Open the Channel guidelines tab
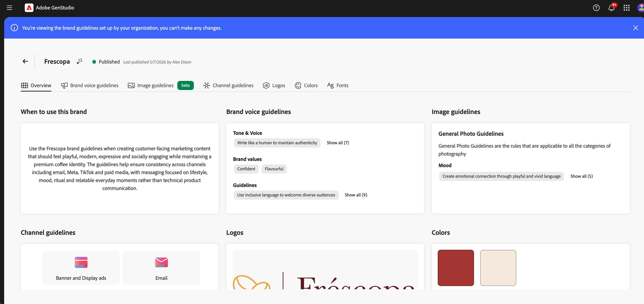Screen dimensions: 644x304 click(x=228, y=85)
